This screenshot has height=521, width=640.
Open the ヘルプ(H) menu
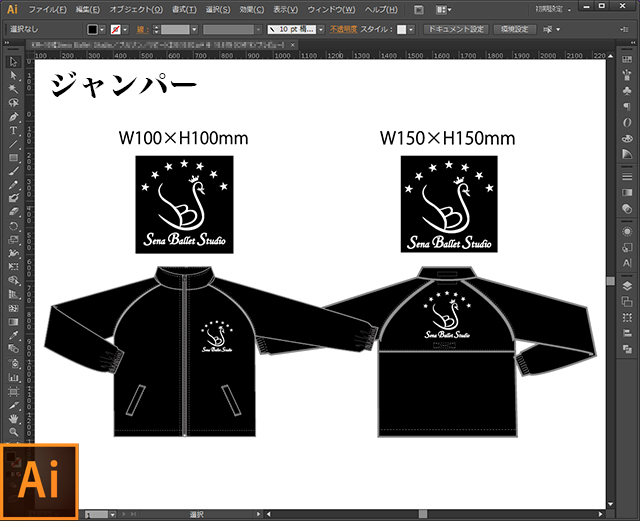point(381,9)
